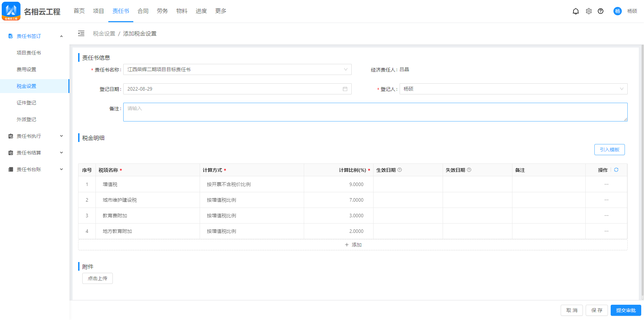Click the help question mark icon

tap(601, 11)
